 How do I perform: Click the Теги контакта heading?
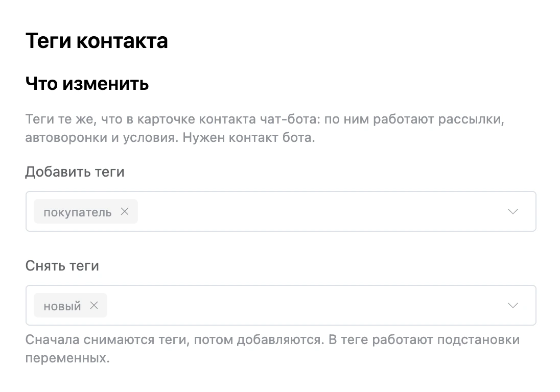pos(97,41)
